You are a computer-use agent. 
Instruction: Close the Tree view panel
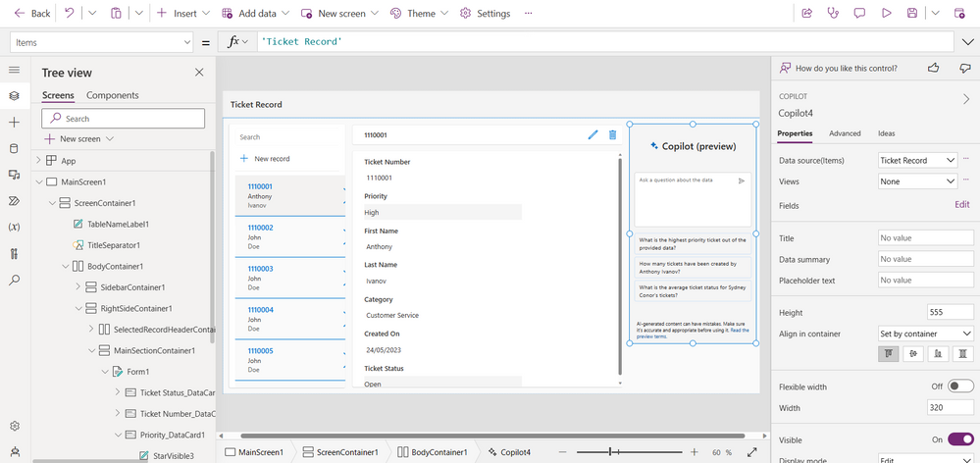(199, 73)
